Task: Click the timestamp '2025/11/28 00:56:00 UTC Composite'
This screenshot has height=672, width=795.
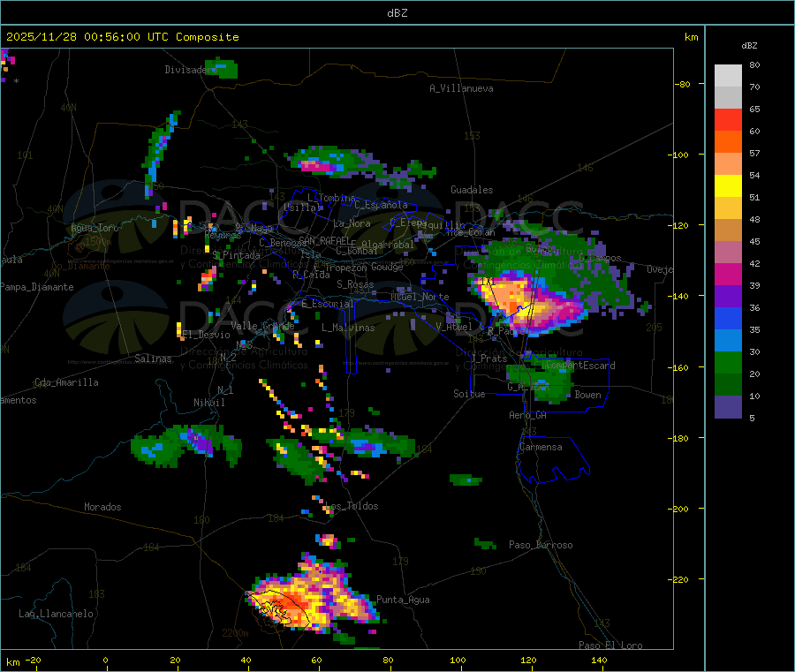Action: click(x=122, y=37)
